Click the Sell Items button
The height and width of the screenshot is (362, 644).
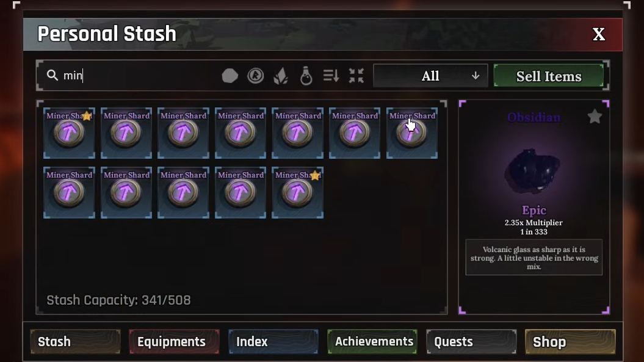point(549,76)
